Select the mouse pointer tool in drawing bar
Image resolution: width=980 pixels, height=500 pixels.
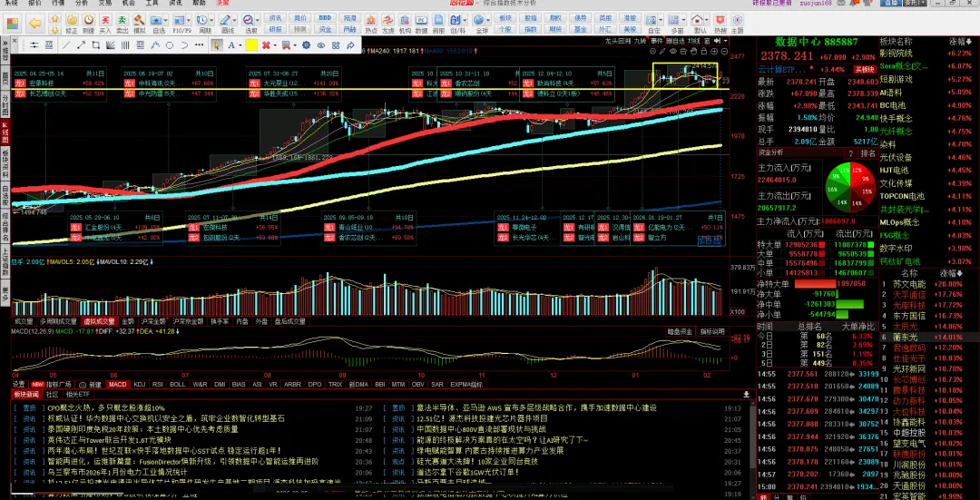[x=216, y=45]
